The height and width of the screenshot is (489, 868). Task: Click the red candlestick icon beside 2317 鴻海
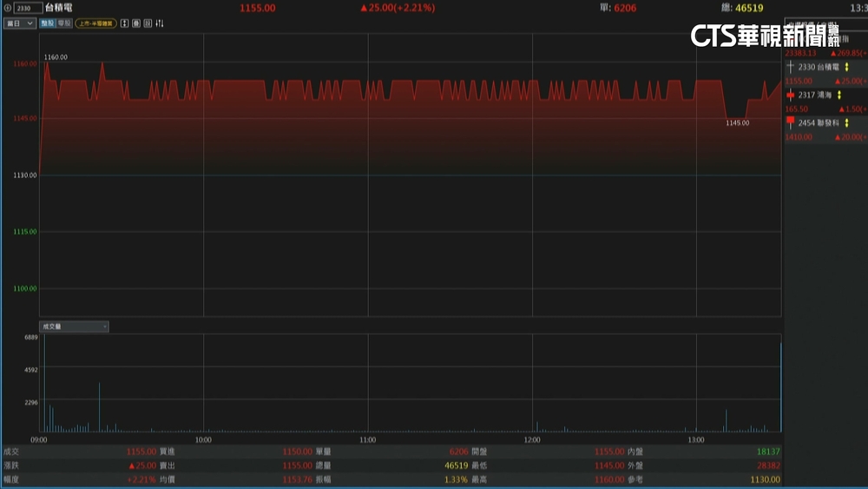click(x=790, y=95)
